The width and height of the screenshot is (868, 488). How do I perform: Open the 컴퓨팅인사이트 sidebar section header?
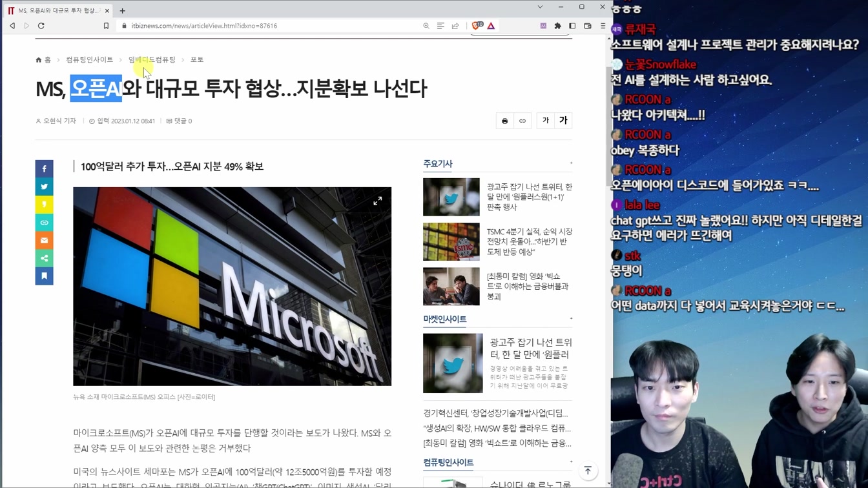pos(448,463)
